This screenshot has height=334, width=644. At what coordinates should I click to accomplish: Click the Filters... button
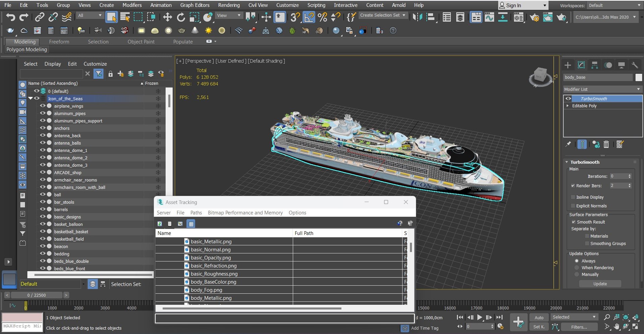click(x=579, y=327)
